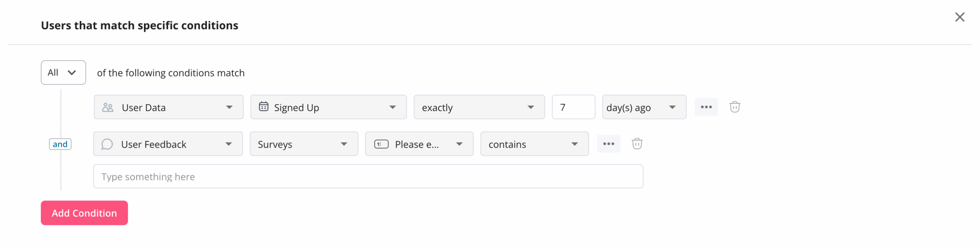Open the contains operator dropdown
Image resolution: width=980 pixels, height=250 pixels.
click(534, 144)
